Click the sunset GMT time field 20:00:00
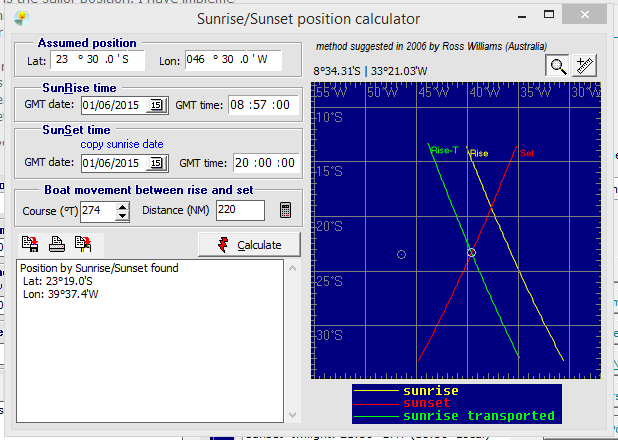 click(266, 163)
